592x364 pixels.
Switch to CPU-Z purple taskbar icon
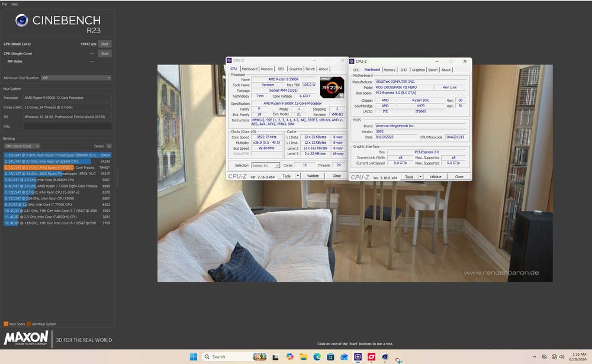click(x=358, y=357)
